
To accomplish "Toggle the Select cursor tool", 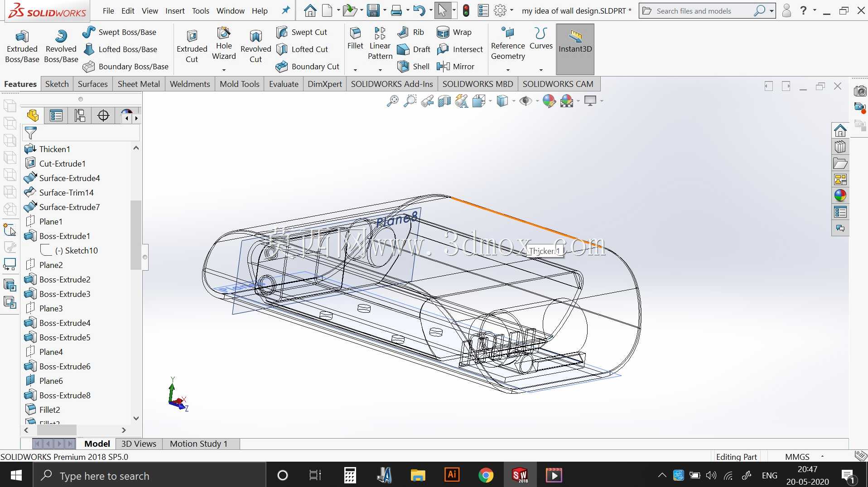I will coord(442,10).
